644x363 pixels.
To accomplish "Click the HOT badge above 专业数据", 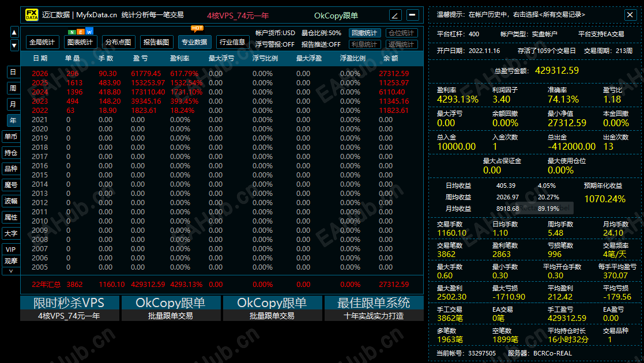I will pyautogui.click(x=197, y=28).
